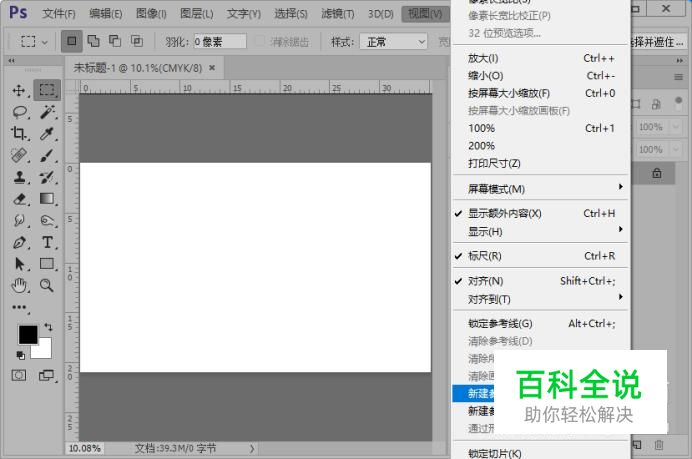This screenshot has width=692, height=459.
Task: Choose 100% zoom menu item
Action: (x=540, y=128)
